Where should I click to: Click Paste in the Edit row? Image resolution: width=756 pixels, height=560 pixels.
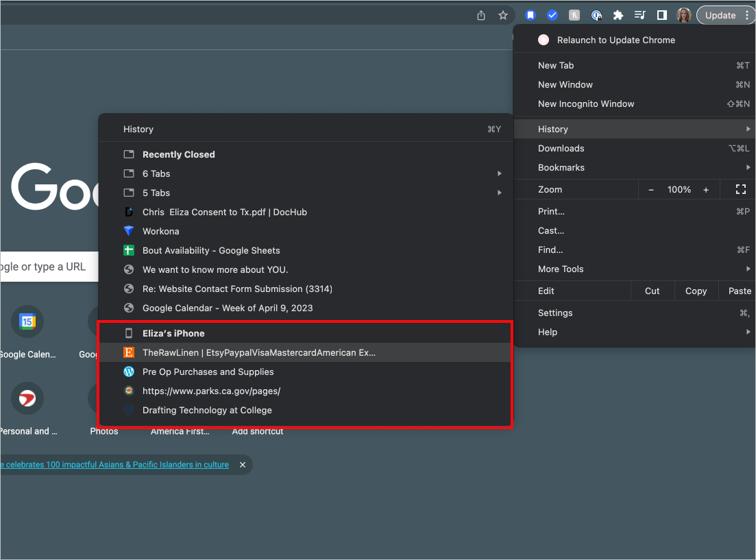tap(739, 291)
